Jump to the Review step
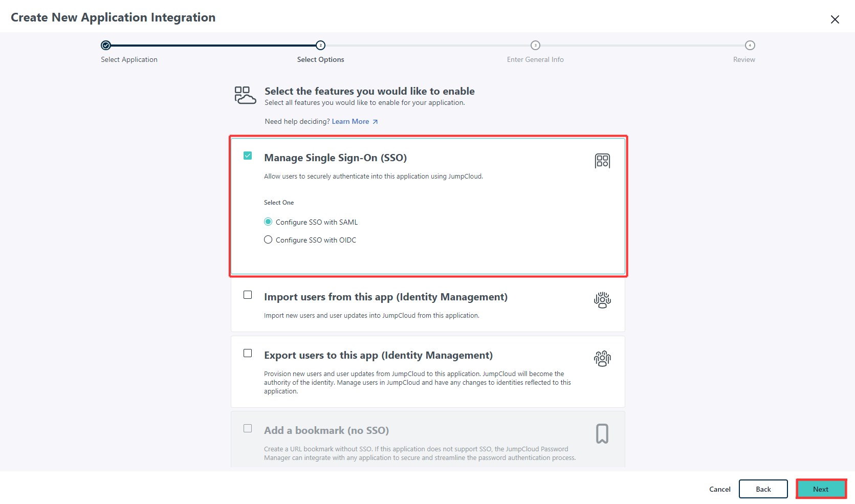This screenshot has width=855, height=504. click(750, 46)
